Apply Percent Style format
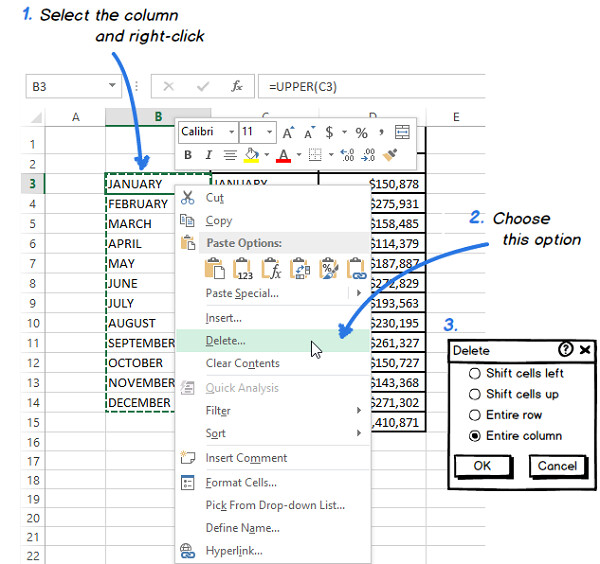 click(361, 132)
